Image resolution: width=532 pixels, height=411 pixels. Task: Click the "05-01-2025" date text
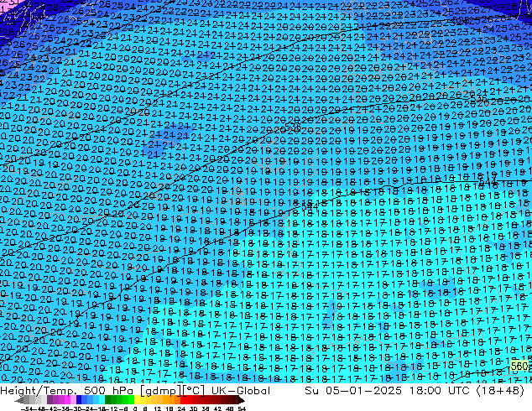[363, 391]
